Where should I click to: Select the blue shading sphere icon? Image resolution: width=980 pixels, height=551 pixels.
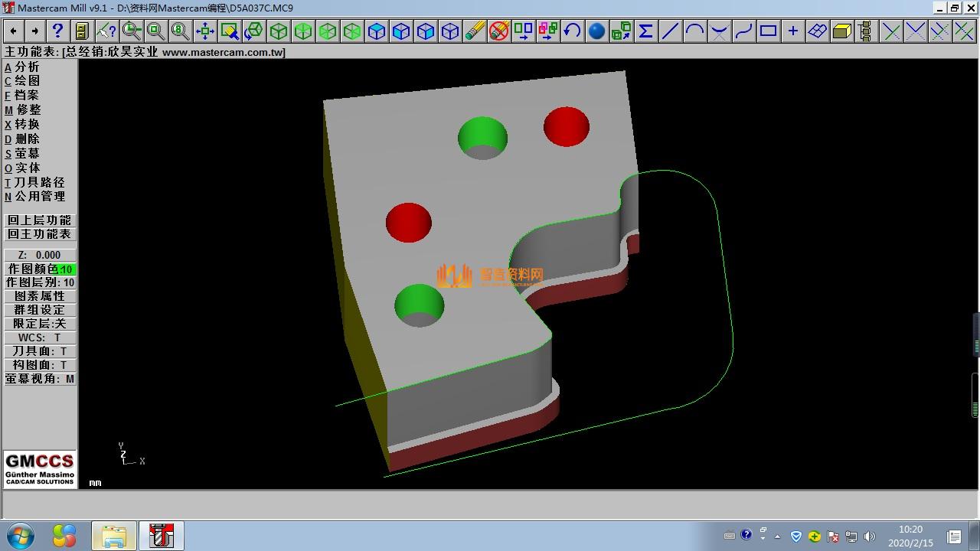(596, 31)
